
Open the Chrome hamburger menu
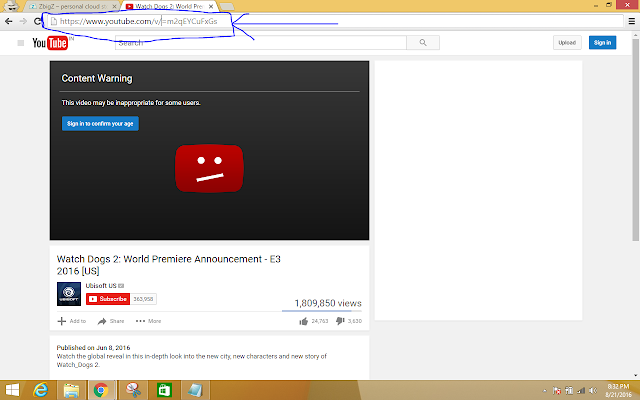coord(631,21)
